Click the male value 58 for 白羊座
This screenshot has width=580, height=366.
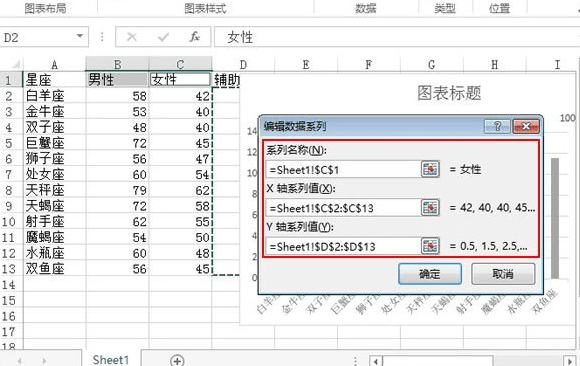tap(117, 96)
